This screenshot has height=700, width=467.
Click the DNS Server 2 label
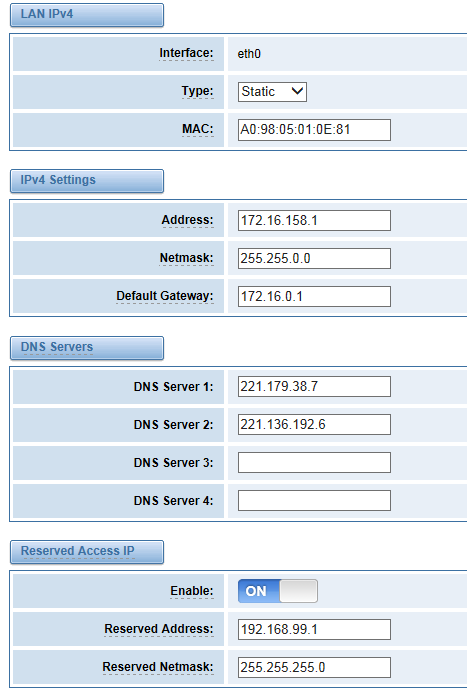tap(174, 425)
